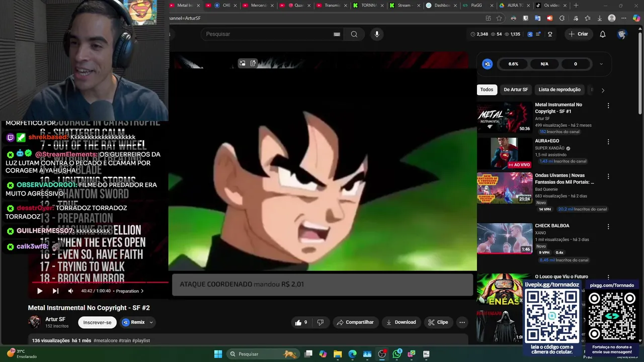Expand the Remix button dropdown arrow

point(151,322)
